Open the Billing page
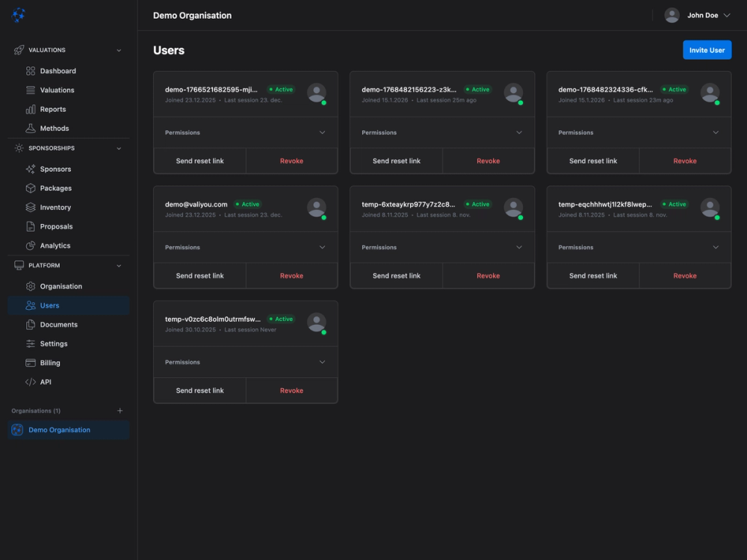This screenshot has height=560, width=747. tap(52, 362)
